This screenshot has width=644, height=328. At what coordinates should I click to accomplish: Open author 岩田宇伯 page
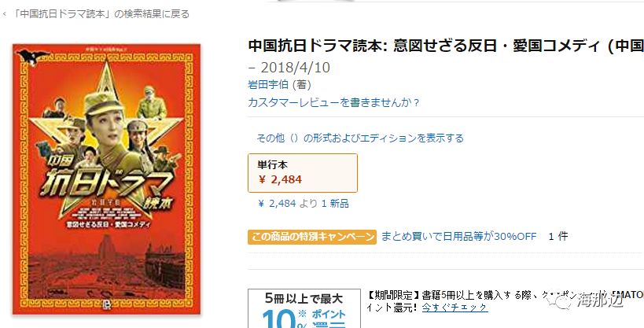[268, 85]
